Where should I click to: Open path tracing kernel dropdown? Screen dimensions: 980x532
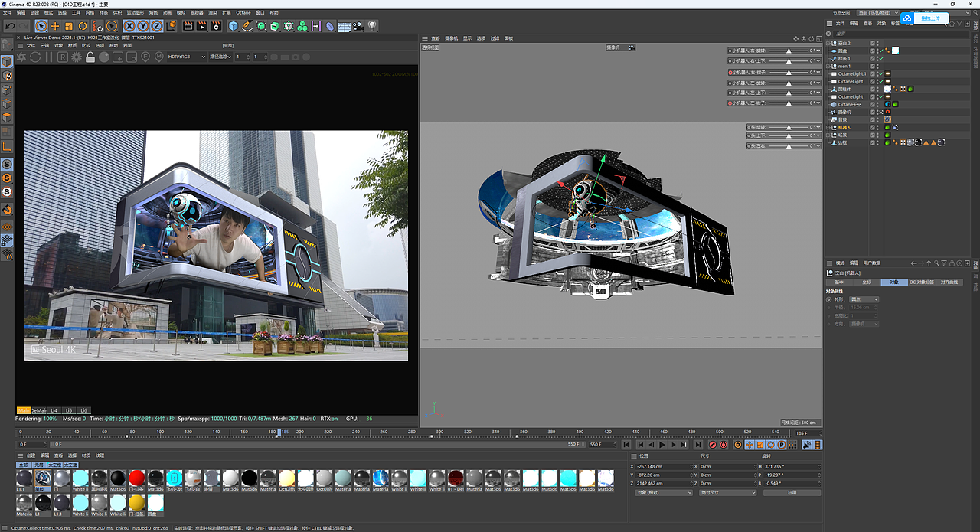(x=220, y=57)
